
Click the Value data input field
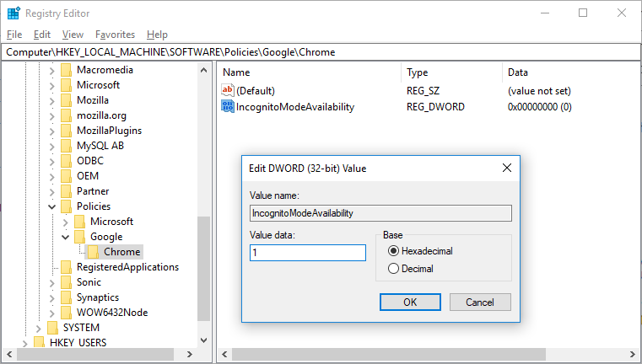point(307,253)
